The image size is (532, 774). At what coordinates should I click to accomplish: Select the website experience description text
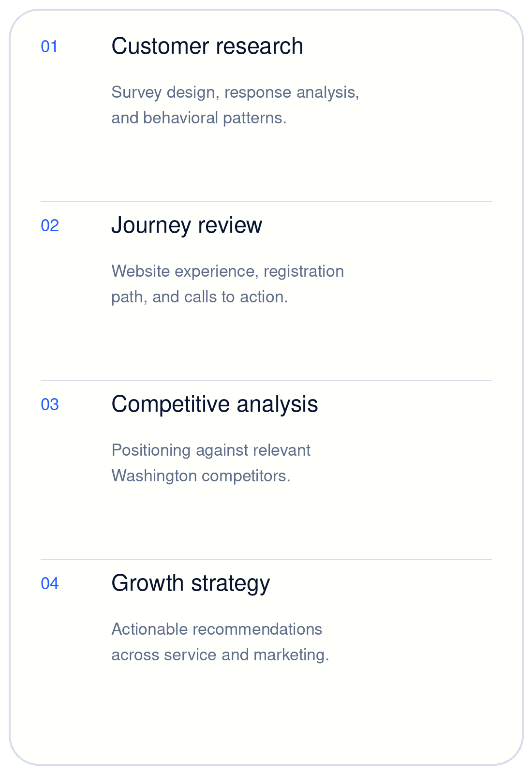click(228, 284)
